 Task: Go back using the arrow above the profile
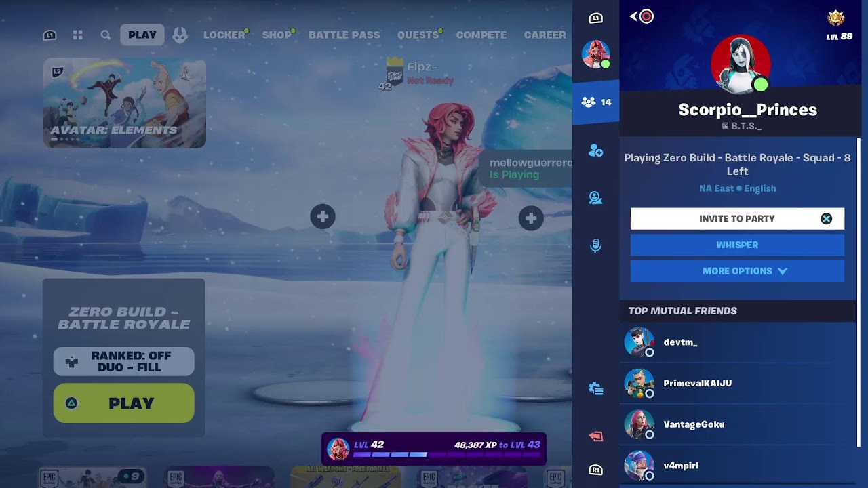coord(642,16)
